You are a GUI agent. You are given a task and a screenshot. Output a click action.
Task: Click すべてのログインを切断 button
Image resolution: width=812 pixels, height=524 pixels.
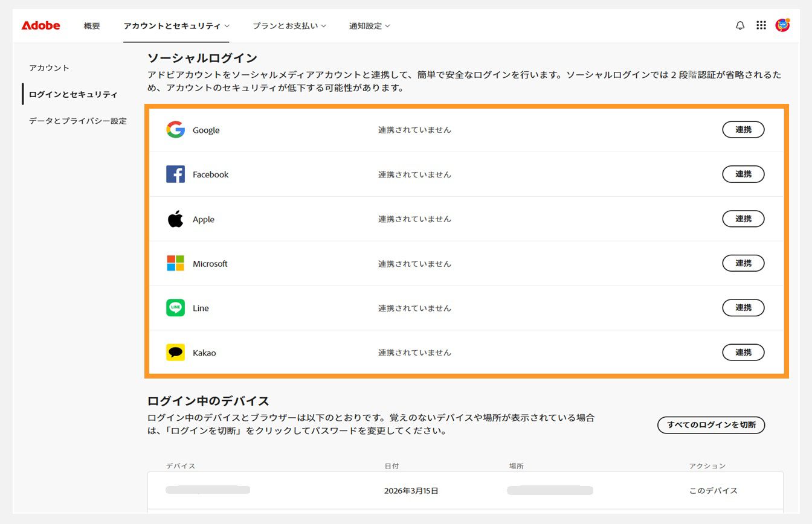click(711, 425)
